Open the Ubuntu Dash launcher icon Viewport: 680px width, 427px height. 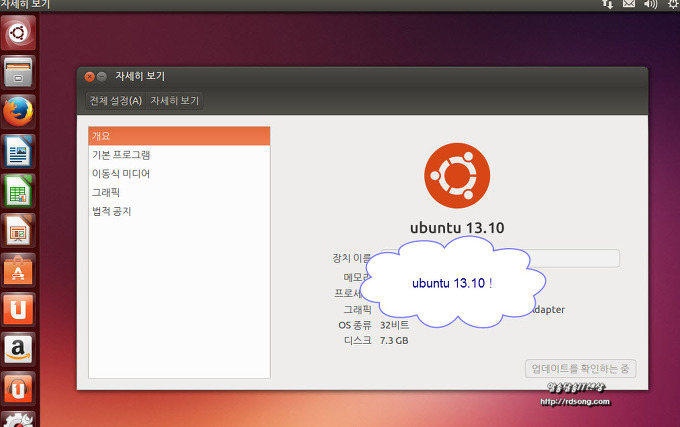tap(18, 33)
